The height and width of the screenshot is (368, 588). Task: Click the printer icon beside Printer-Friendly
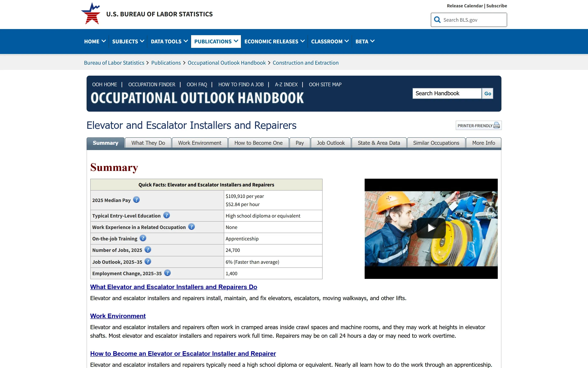point(497,125)
